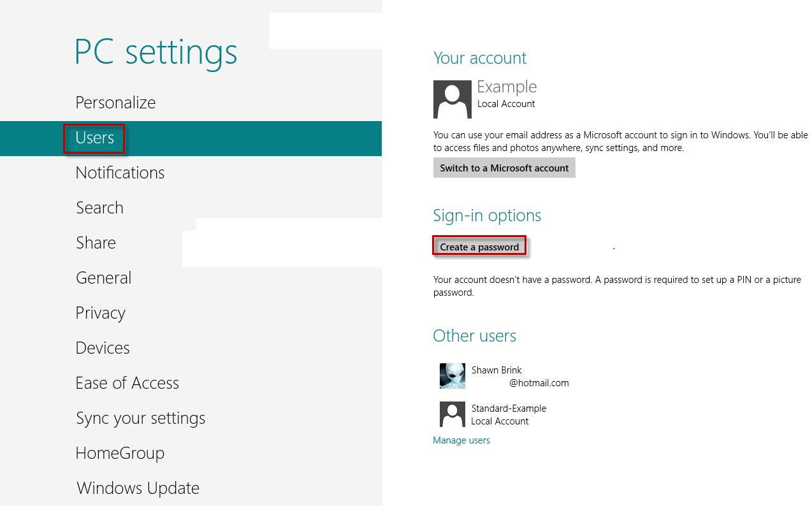Navigate to Privacy settings

click(x=100, y=313)
